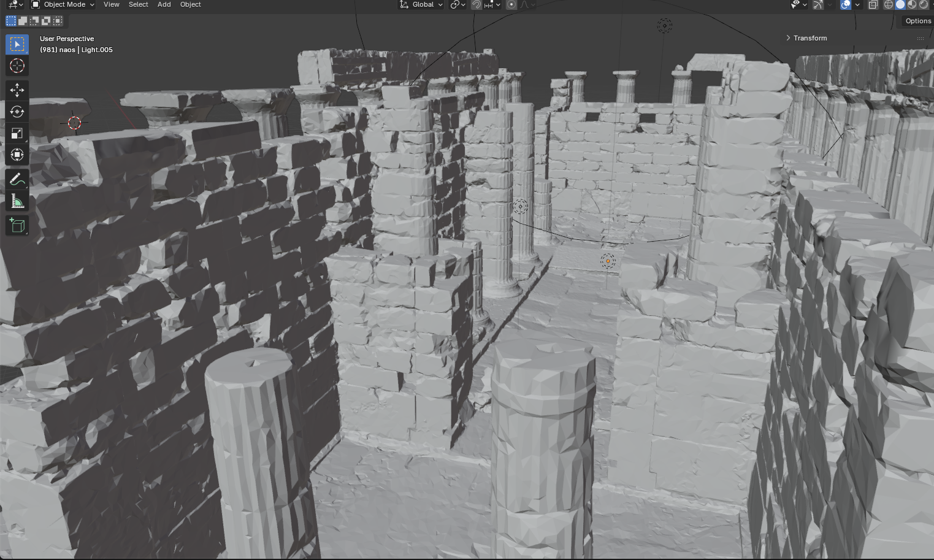Select the Cursor tool in the toolbar

pyautogui.click(x=17, y=66)
